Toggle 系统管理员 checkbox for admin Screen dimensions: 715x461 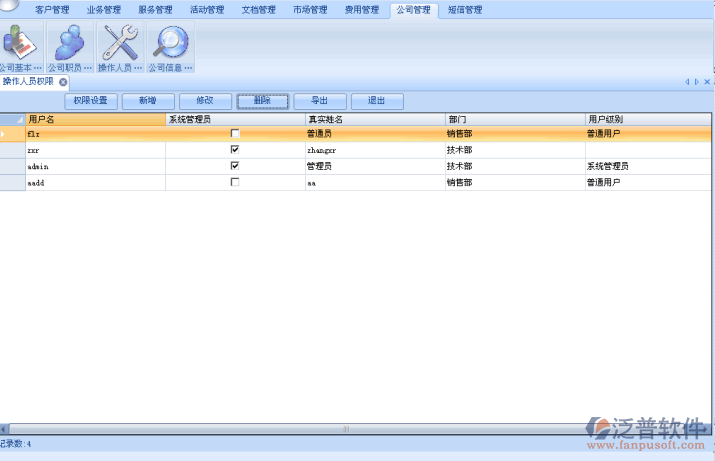235,166
